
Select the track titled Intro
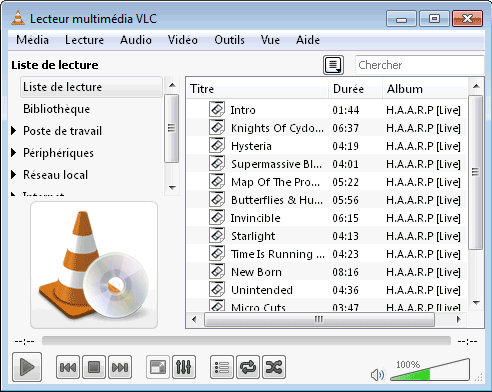[x=243, y=110]
